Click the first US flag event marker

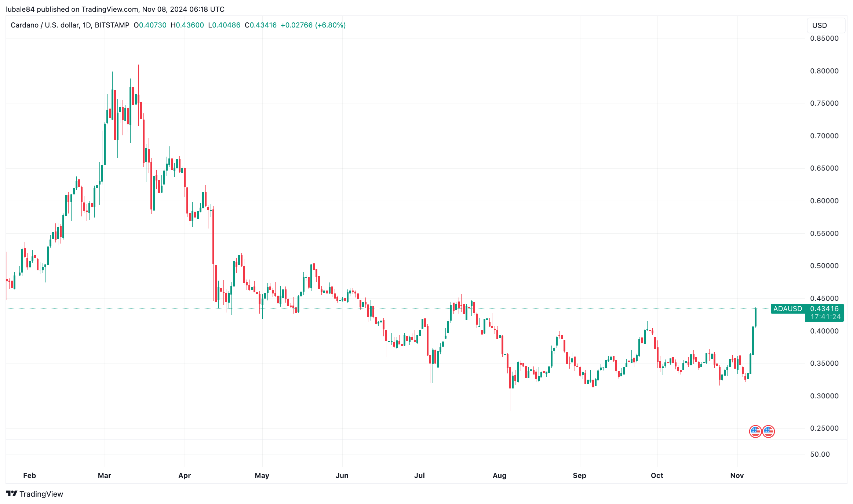click(x=755, y=431)
